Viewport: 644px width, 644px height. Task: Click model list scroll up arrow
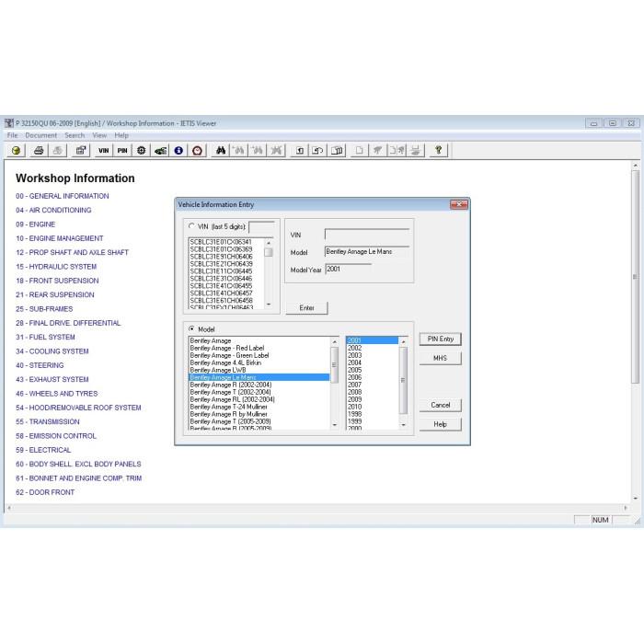pos(334,341)
